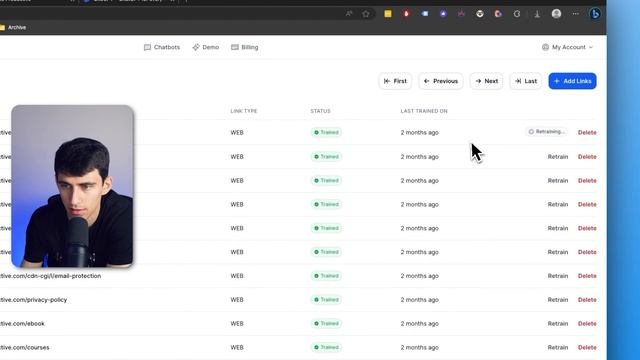
Task: Click the favorites star icon
Action: (x=366, y=14)
